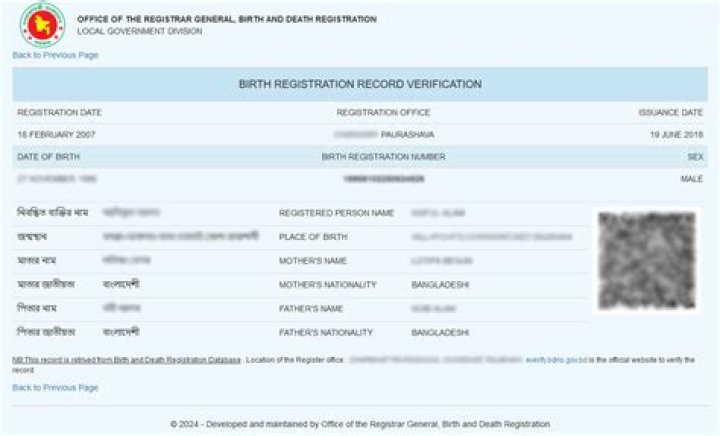Click the Local Government Division subtitle
720x436 pixels.
pyautogui.click(x=139, y=31)
